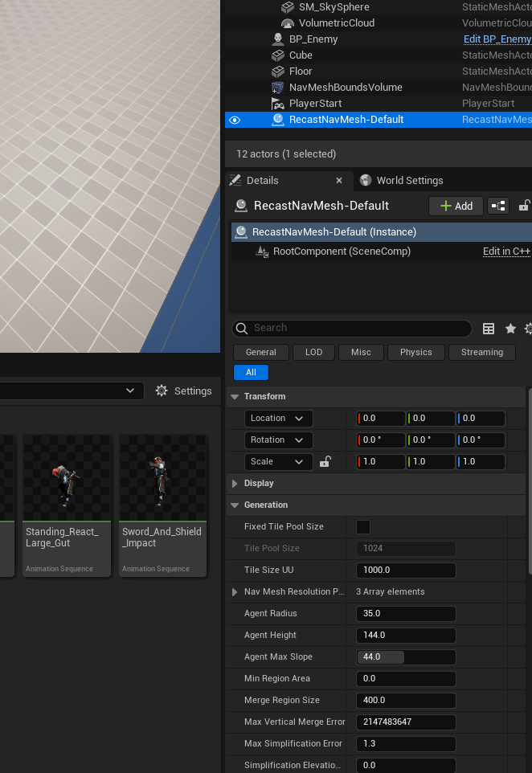This screenshot has height=773, width=532.
Task: Collapse the Transform section
Action: coord(235,397)
